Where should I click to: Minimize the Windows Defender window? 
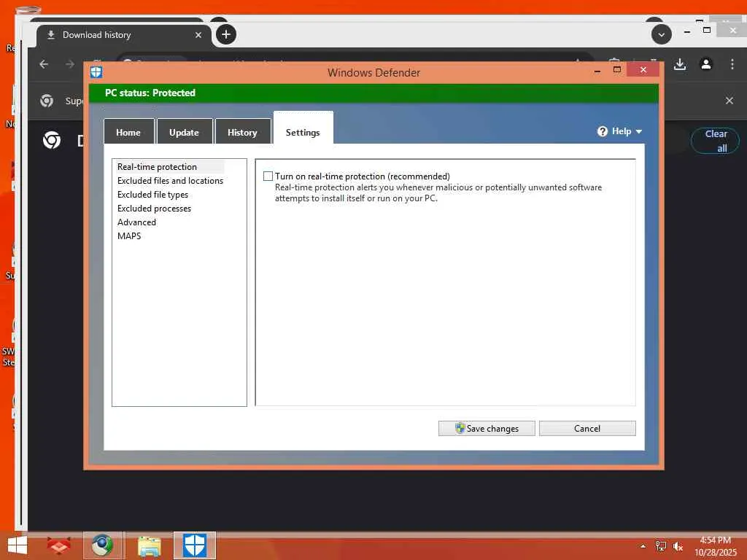pos(597,71)
